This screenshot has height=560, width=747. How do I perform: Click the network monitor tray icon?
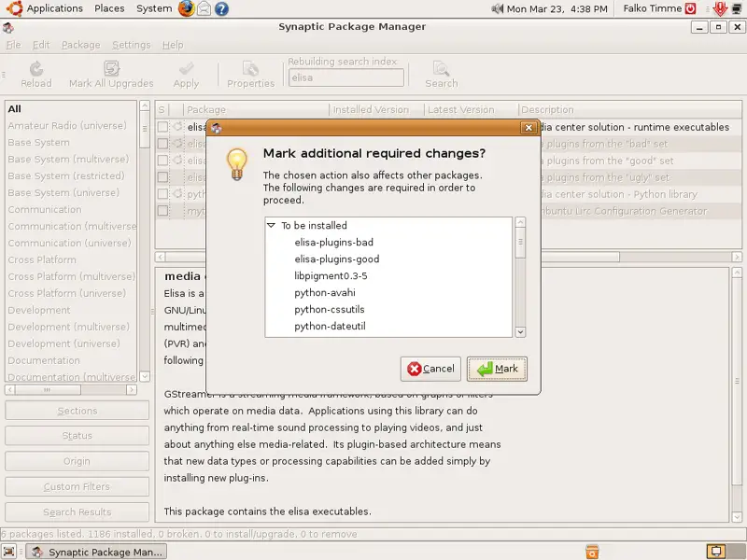pyautogui.click(x=737, y=8)
